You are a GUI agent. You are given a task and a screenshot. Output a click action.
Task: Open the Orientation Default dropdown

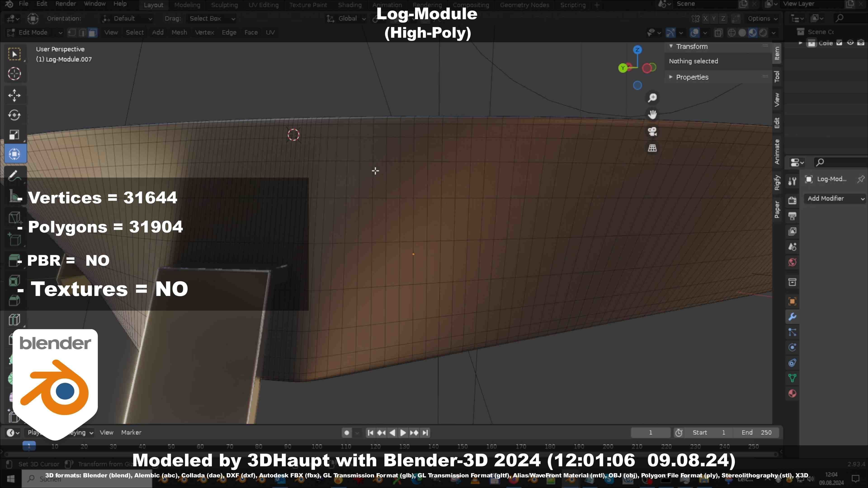(x=127, y=19)
